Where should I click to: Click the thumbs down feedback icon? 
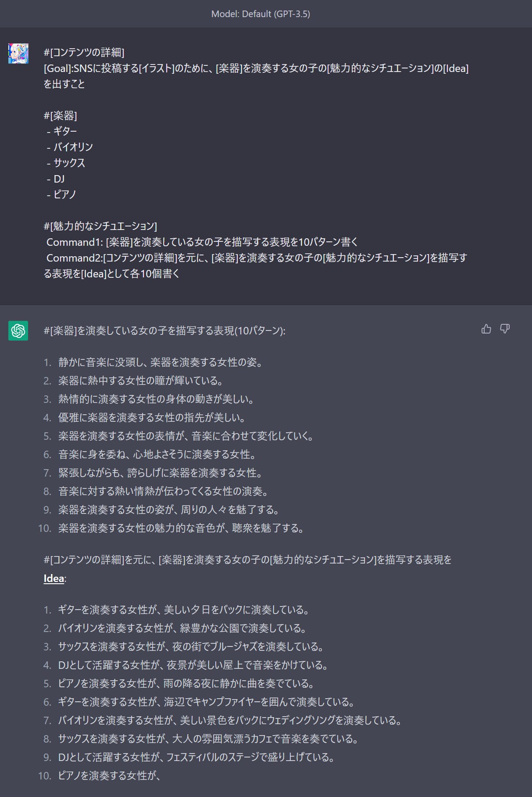click(505, 329)
